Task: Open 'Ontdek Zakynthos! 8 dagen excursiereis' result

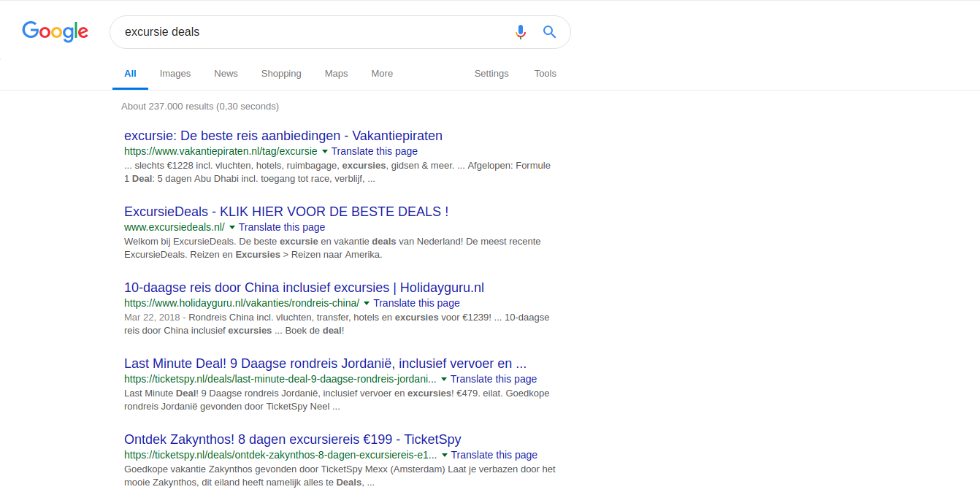Action: (293, 439)
